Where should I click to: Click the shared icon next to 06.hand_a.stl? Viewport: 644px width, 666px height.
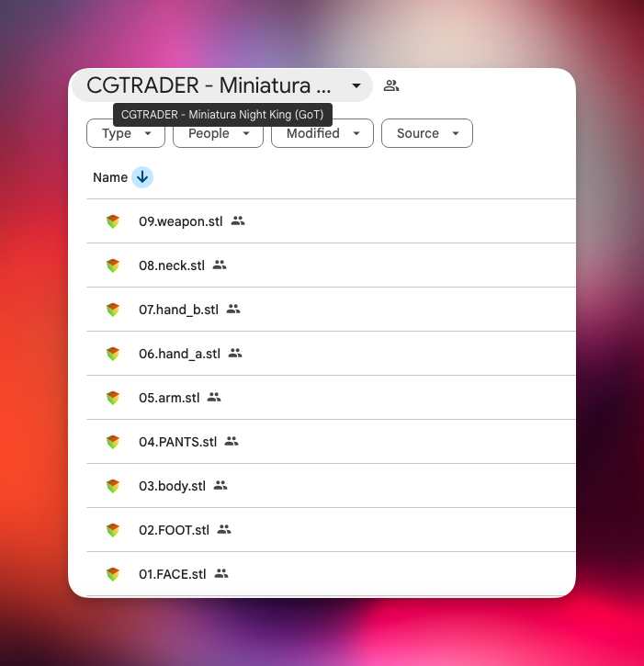pos(235,353)
